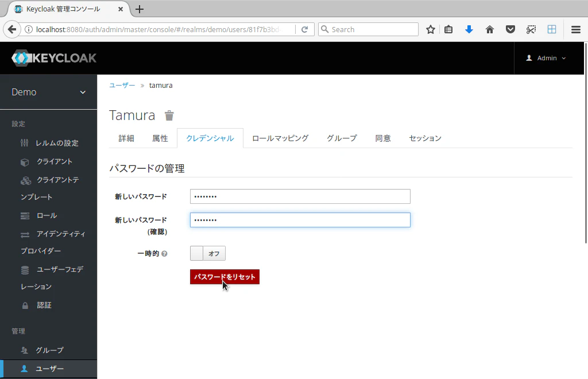Open the Admin account dropdown
Screen dimensions: 588x379
[x=546, y=58]
